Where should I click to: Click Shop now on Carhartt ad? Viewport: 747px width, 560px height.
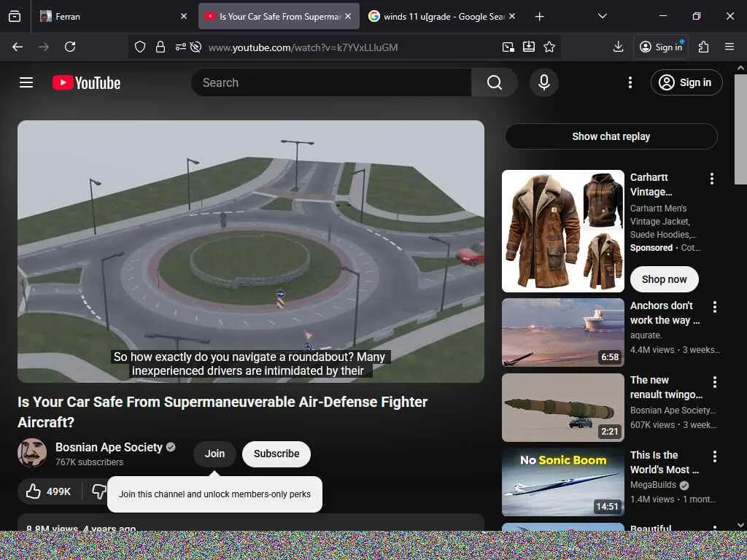[x=664, y=279]
